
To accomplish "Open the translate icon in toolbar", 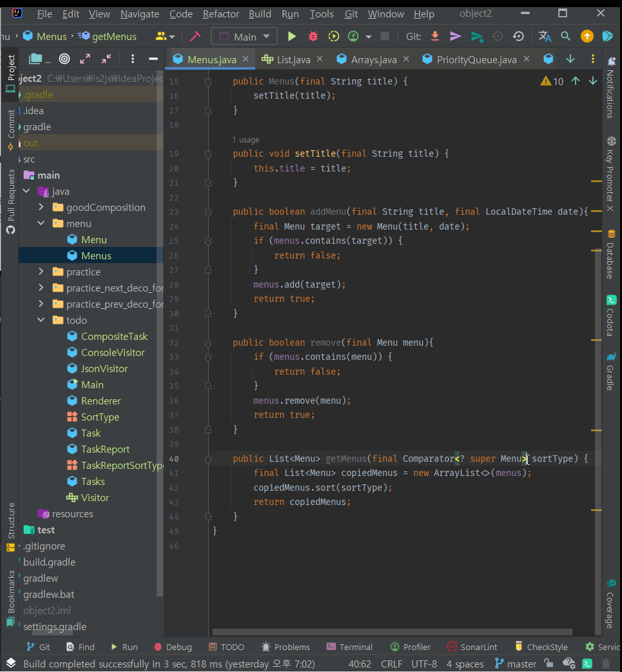I will point(545,36).
